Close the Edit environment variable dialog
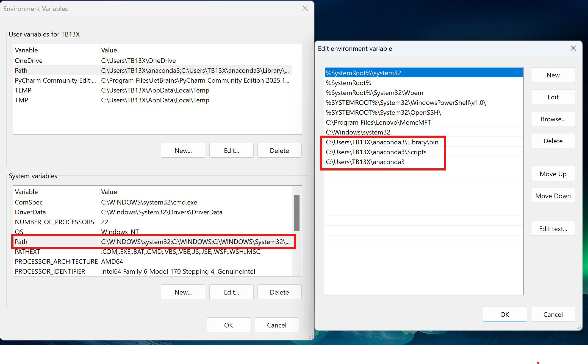This screenshot has width=588, height=364. [x=573, y=48]
